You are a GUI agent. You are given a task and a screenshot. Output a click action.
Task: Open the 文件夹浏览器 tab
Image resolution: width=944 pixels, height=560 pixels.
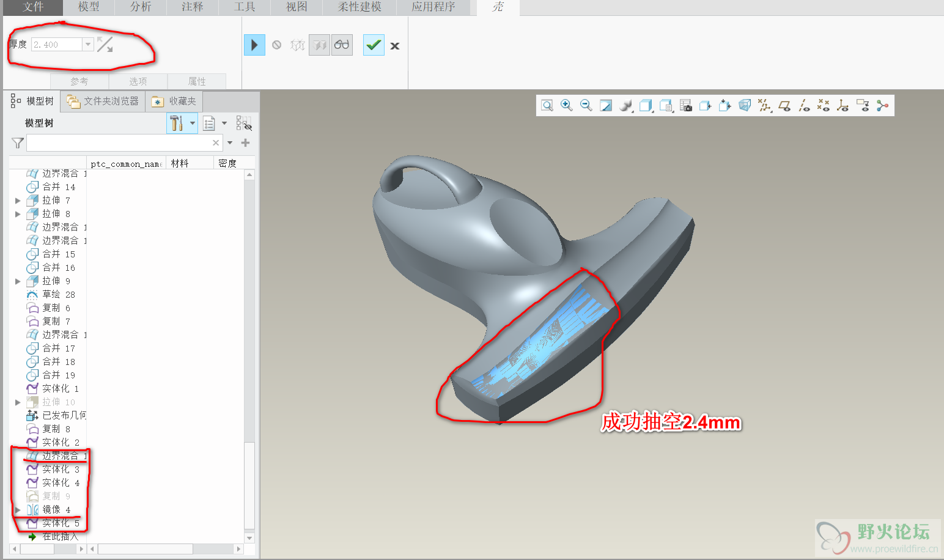(103, 101)
